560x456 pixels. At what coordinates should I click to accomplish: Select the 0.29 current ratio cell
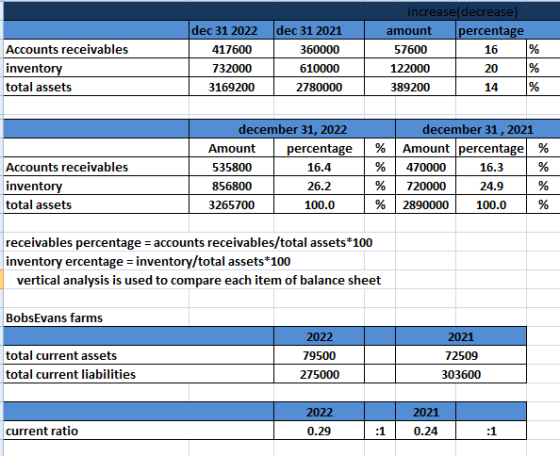pos(319,431)
